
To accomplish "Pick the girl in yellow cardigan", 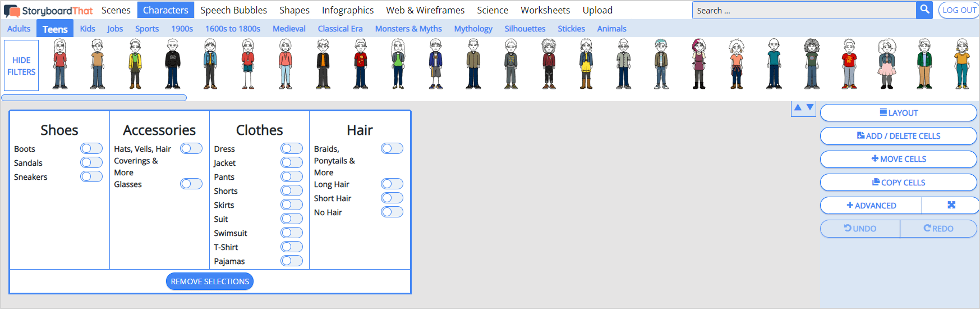I will click(135, 64).
